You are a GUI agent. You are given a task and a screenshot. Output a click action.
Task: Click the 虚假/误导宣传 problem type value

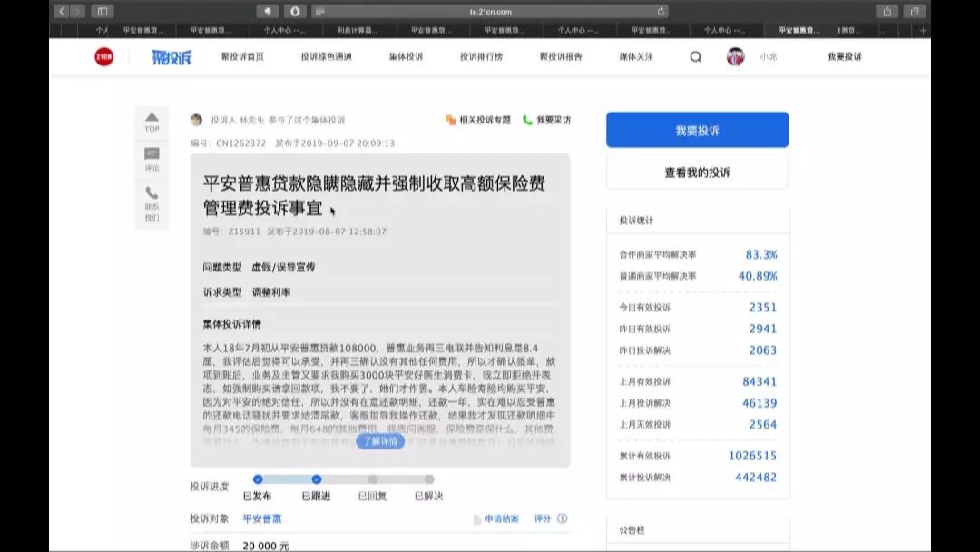(283, 267)
